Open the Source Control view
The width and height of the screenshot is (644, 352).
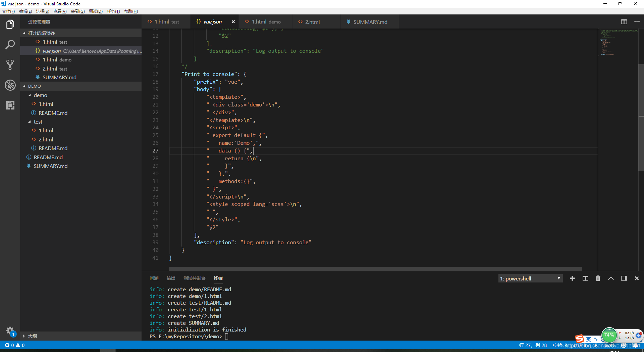point(10,65)
